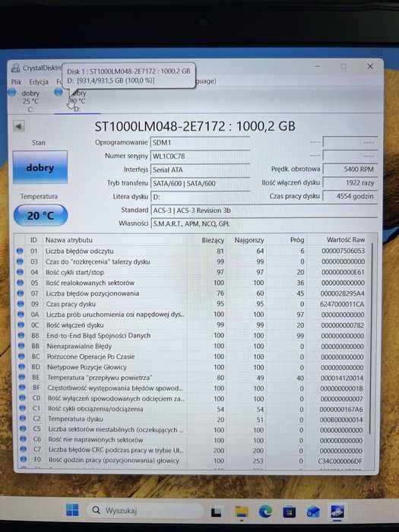This screenshot has width=399, height=532.
Task: Click the attribute list vertical scrollbar
Action: click(x=372, y=339)
